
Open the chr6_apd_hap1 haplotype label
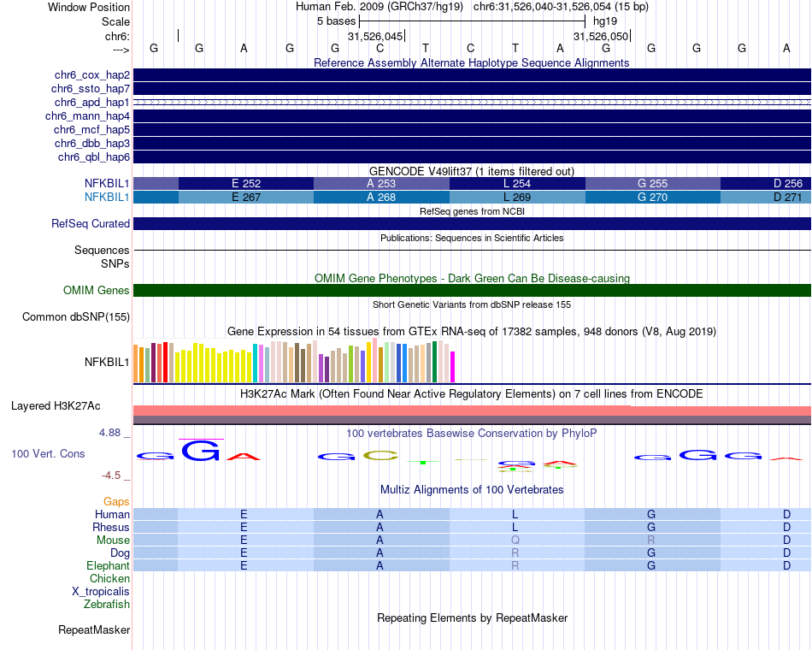click(91, 102)
